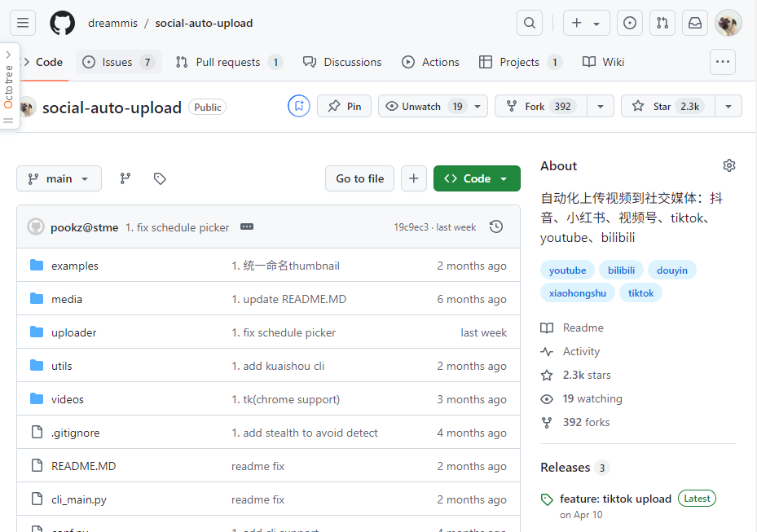Open the uploader folder
757x532 pixels.
coord(73,332)
